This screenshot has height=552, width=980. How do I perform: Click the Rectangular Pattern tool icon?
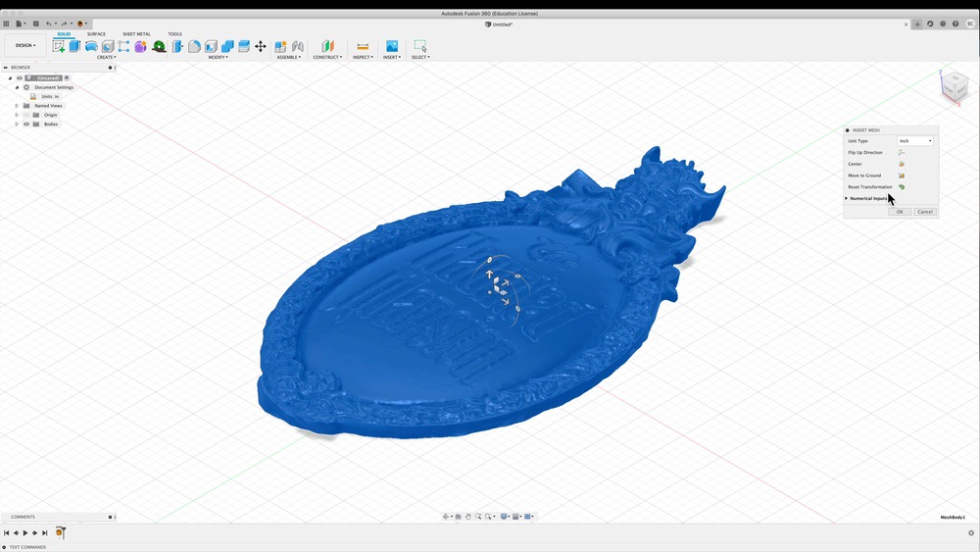click(x=123, y=46)
